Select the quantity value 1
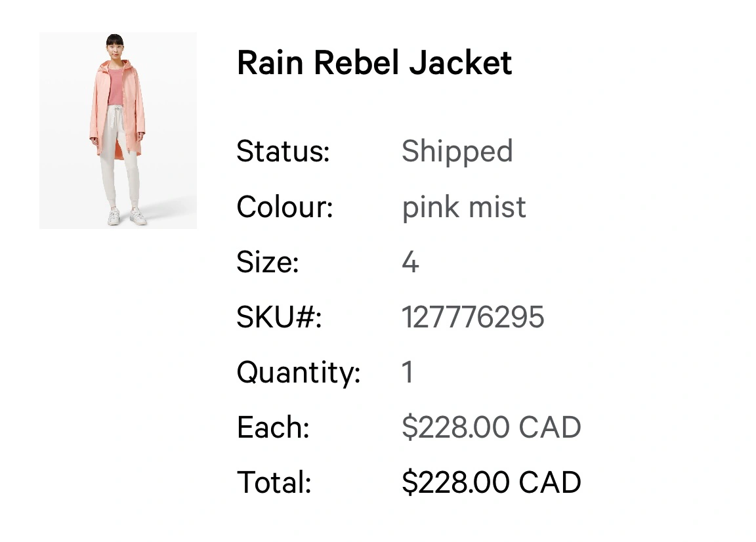 tap(408, 372)
